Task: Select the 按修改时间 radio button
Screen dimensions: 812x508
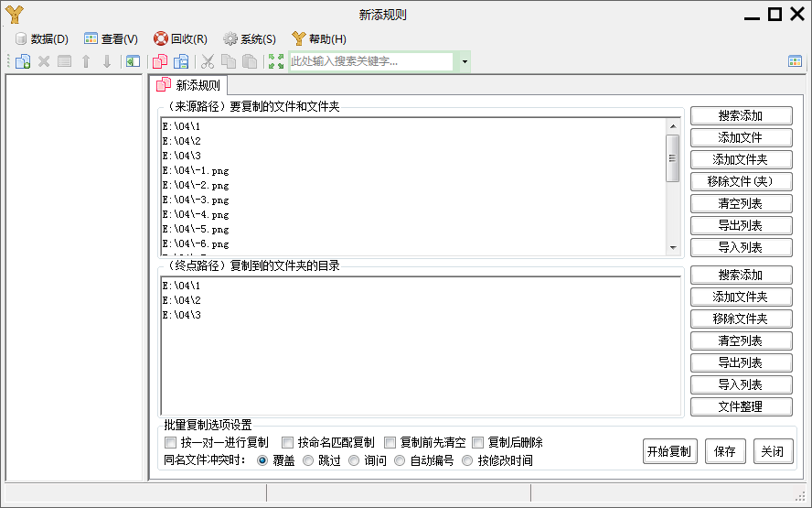Action: (497, 460)
